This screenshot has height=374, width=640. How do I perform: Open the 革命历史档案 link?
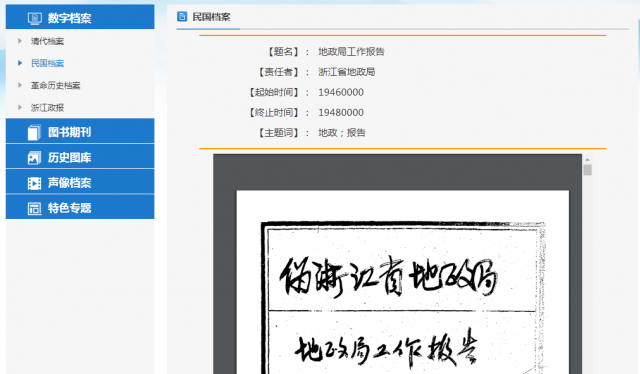56,85
